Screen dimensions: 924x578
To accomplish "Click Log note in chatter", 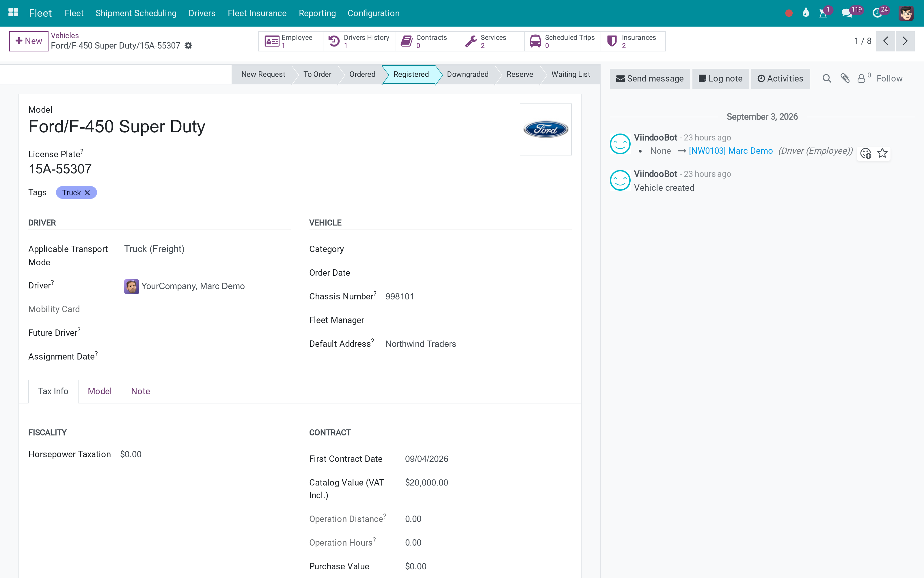I will pyautogui.click(x=720, y=79).
